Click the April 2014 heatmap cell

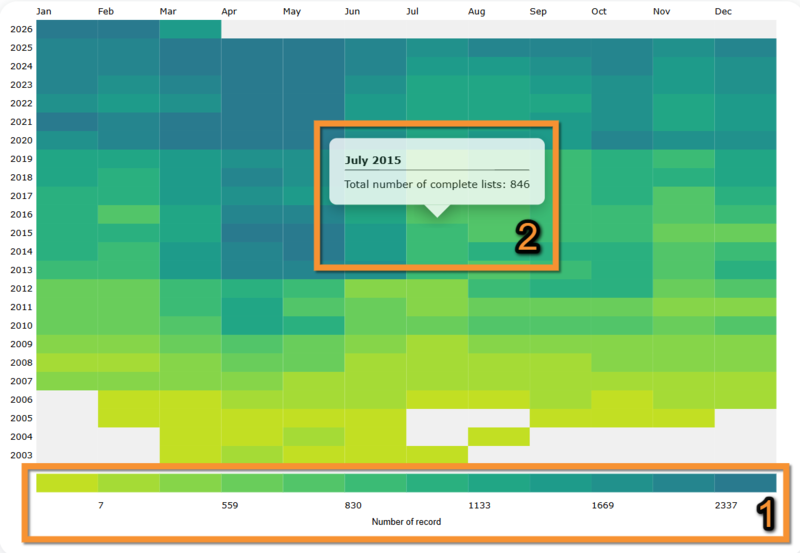(252, 251)
